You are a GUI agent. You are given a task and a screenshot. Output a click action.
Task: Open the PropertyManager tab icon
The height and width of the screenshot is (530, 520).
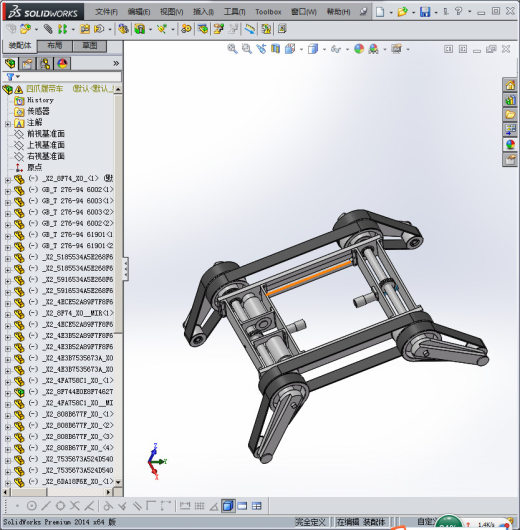(28, 64)
